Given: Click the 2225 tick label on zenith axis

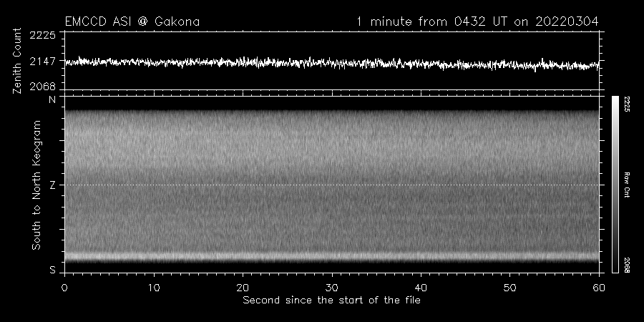Looking at the screenshot, I should pyautogui.click(x=42, y=35).
